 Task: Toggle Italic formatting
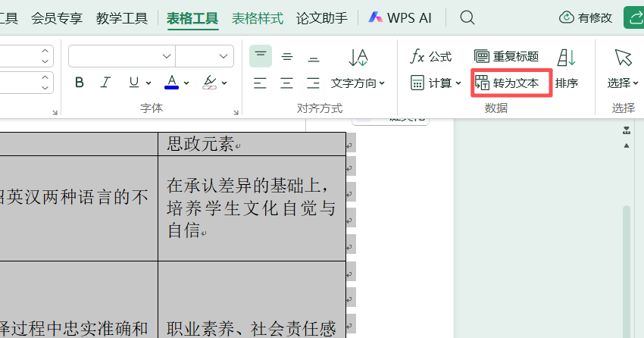click(105, 83)
